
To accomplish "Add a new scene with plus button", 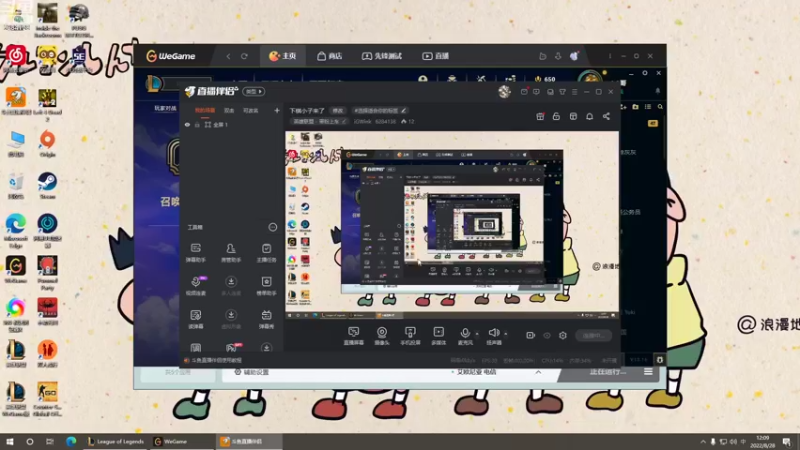I will click(277, 110).
